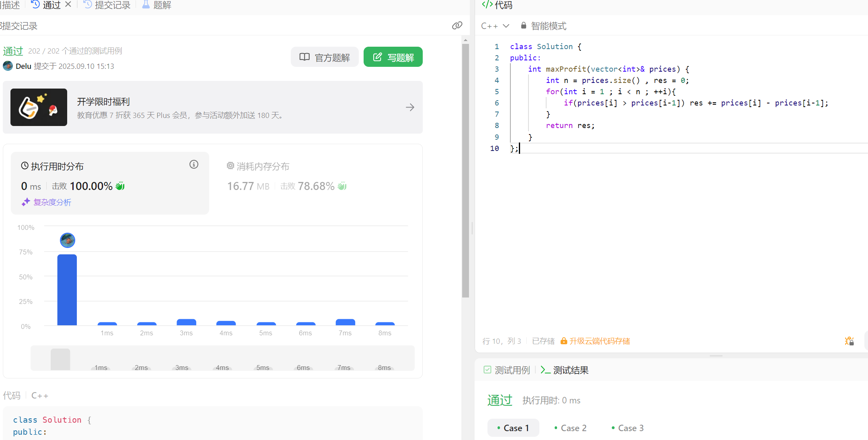The height and width of the screenshot is (440, 868).
Task: Click the code brackets icon in editor header
Action: coord(487,5)
